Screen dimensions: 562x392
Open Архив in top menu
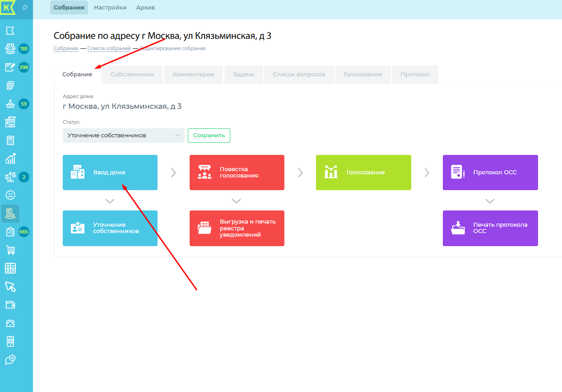(x=145, y=8)
